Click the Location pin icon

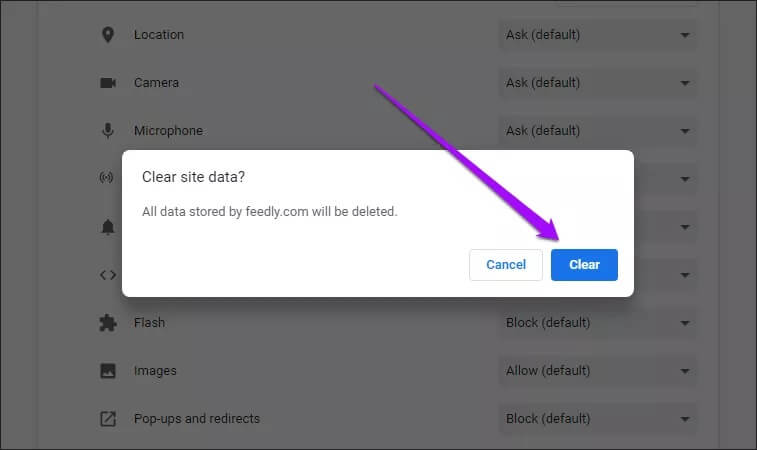[108, 35]
